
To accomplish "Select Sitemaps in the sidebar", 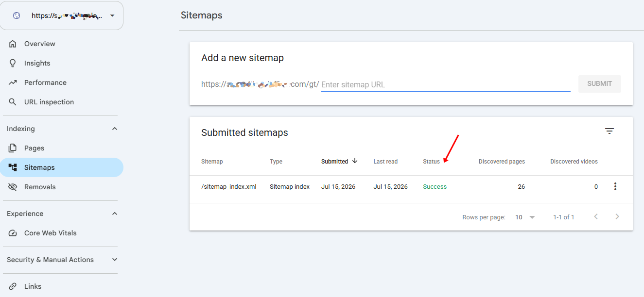I will pyautogui.click(x=62, y=167).
